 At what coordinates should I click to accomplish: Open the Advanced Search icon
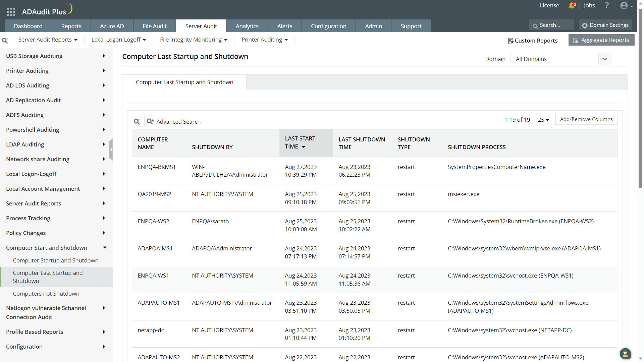pos(150,122)
